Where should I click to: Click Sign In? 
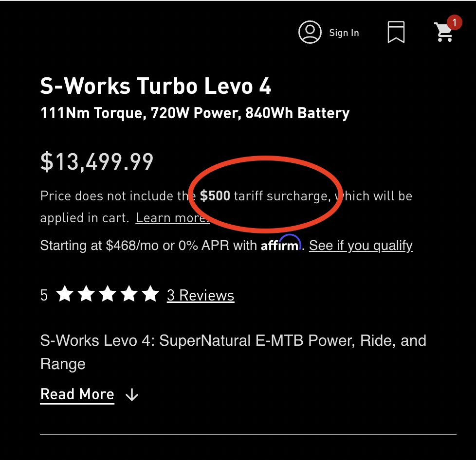(344, 33)
